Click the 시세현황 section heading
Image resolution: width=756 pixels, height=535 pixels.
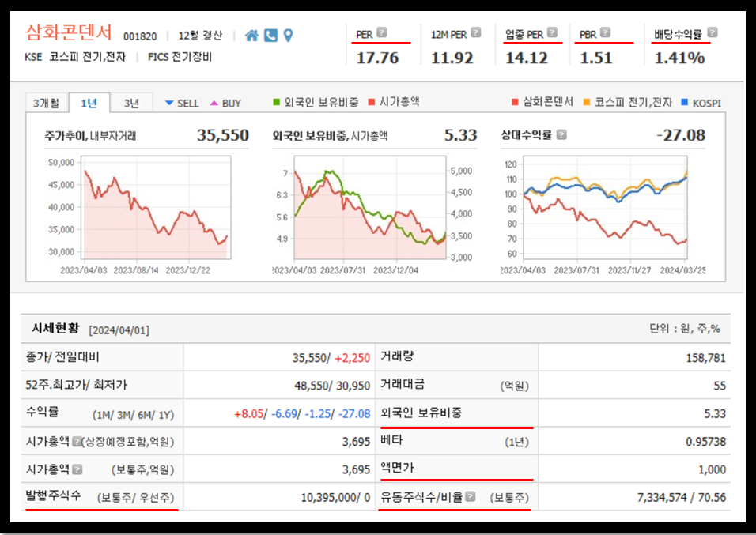point(55,329)
